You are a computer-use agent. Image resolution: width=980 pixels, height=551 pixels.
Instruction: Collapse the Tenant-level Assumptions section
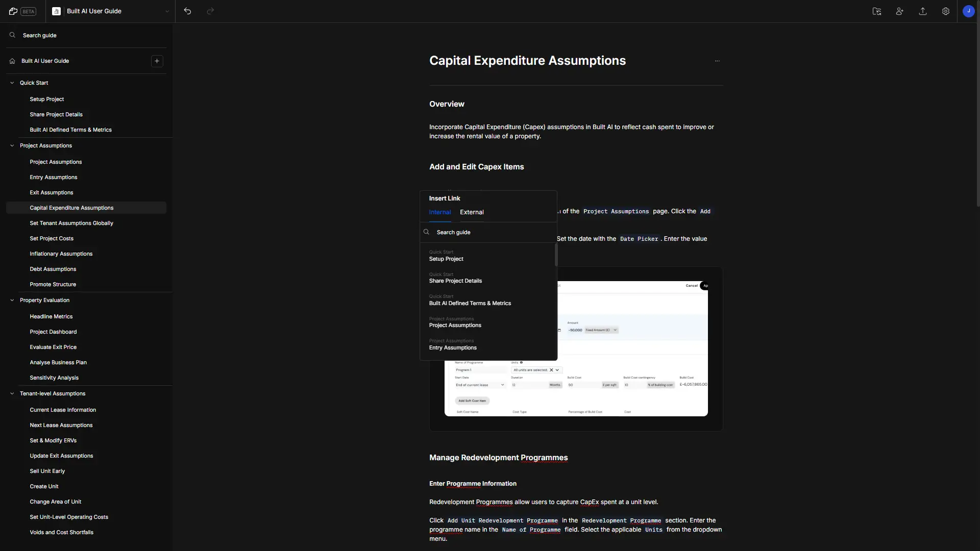coord(12,393)
